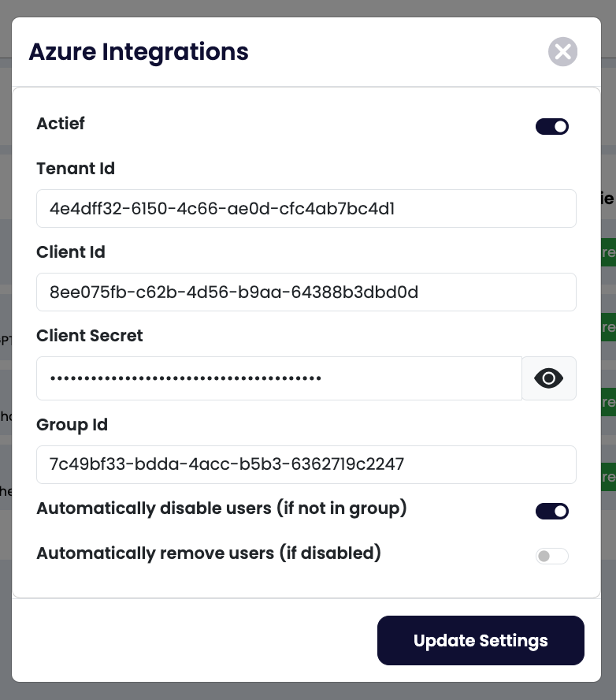Reveal the Client Secret with eye icon
Screen dimensions: 616x700
(548, 378)
